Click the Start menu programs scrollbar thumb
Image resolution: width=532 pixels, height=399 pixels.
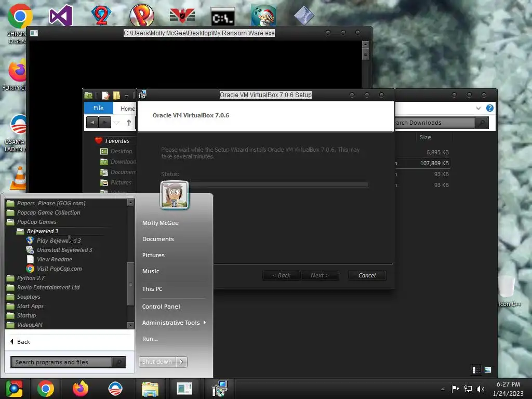[130, 284]
